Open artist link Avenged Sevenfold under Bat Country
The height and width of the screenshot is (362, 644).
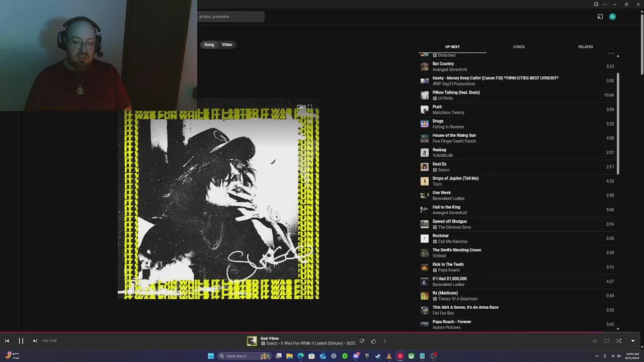coord(449,69)
